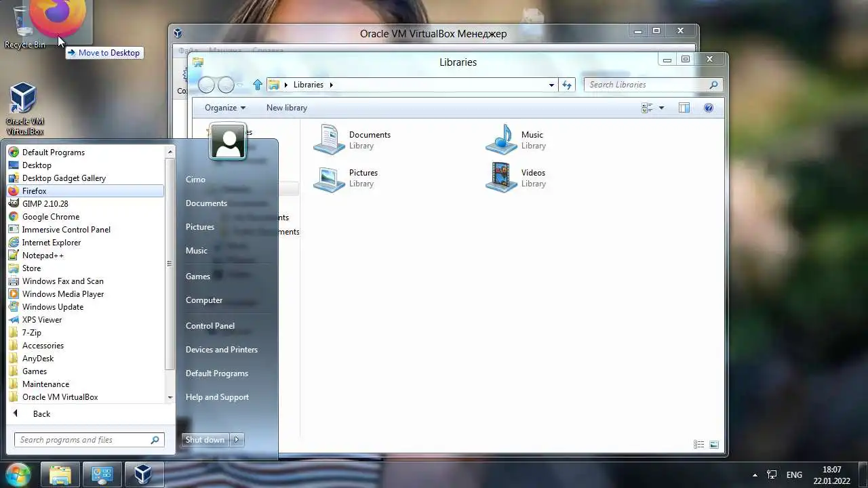Expand the Games folder in programs list

tap(85, 371)
